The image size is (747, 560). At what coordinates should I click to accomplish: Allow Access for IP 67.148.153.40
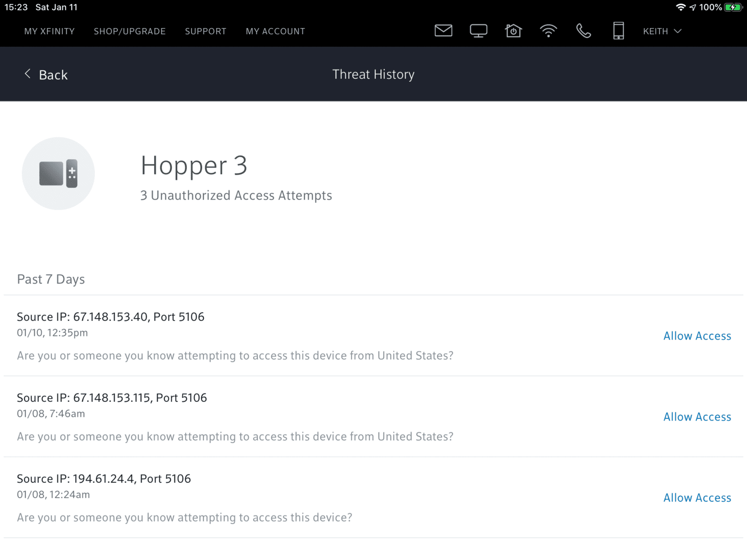[x=697, y=336]
